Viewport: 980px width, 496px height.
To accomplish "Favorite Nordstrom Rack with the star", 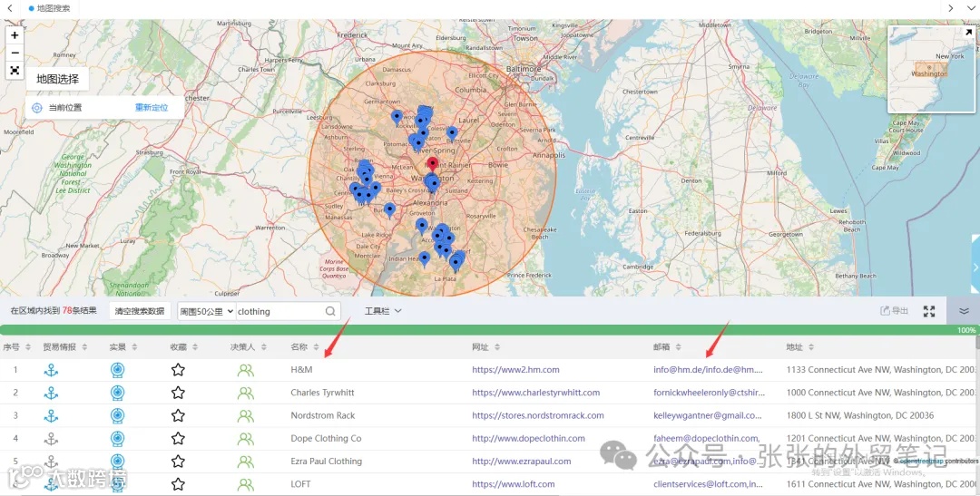I will [x=178, y=415].
